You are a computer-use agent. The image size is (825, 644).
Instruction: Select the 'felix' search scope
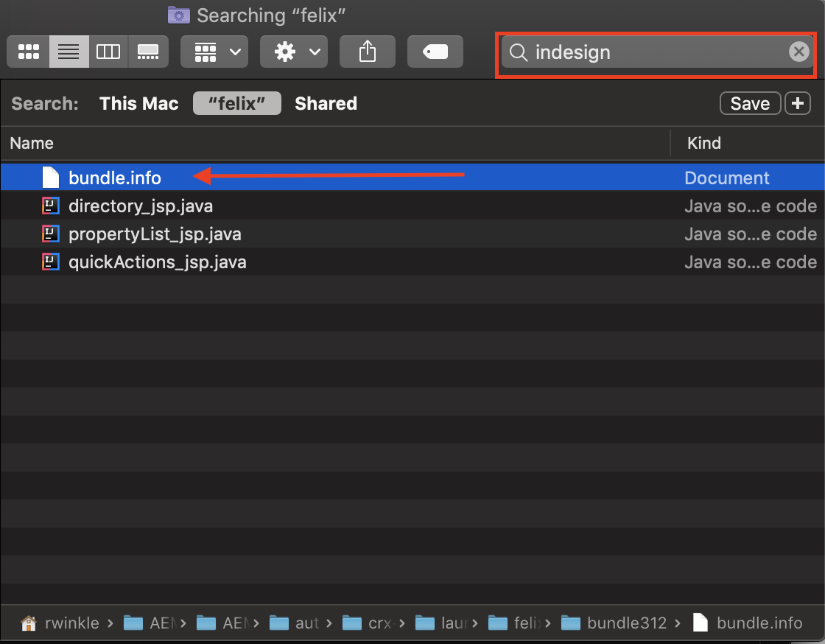(236, 103)
